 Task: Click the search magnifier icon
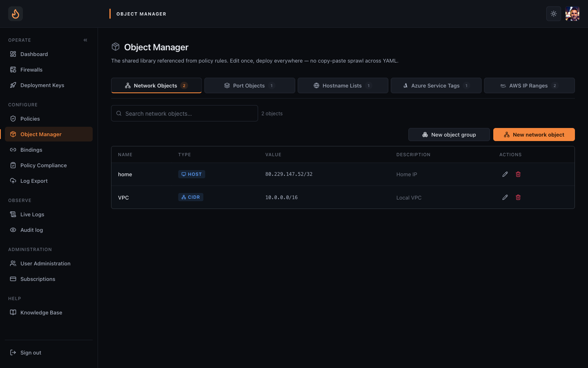click(119, 113)
